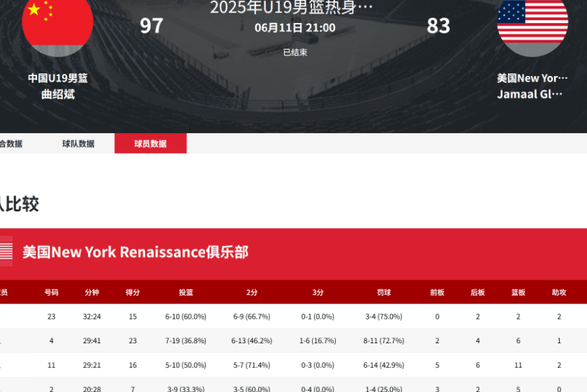587x392 pixels.
Task: Click the match title 2025年U19男篮热身…
Action: click(x=291, y=8)
